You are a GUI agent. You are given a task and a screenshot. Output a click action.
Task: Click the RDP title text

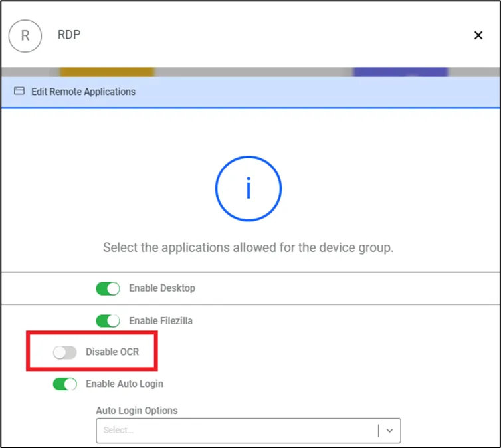pos(69,35)
